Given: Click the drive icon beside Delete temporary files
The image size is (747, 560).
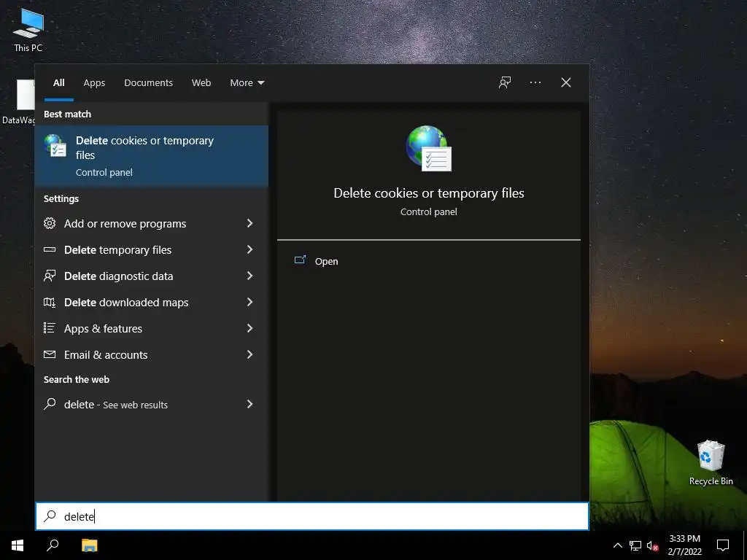Looking at the screenshot, I should [x=50, y=249].
